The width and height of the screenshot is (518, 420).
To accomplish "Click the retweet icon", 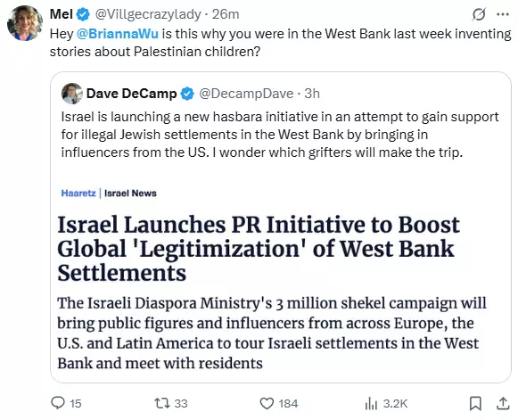I will [x=162, y=403].
